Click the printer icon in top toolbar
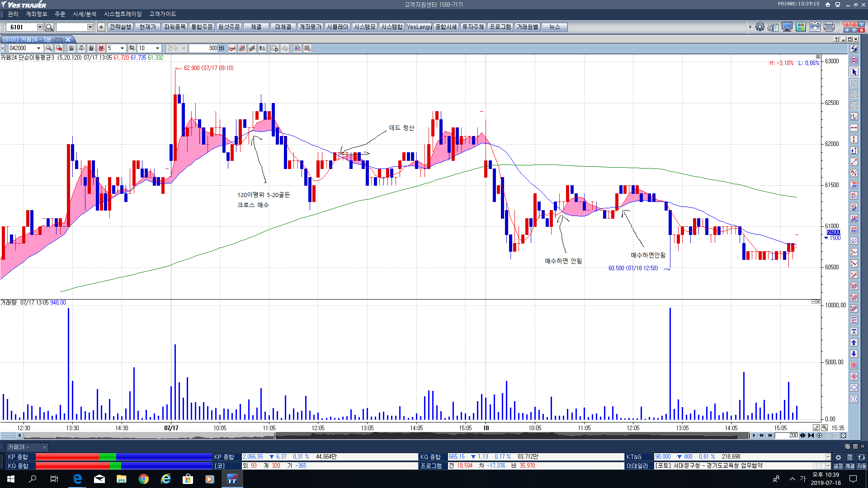This screenshot has width=868, height=488. click(x=829, y=27)
